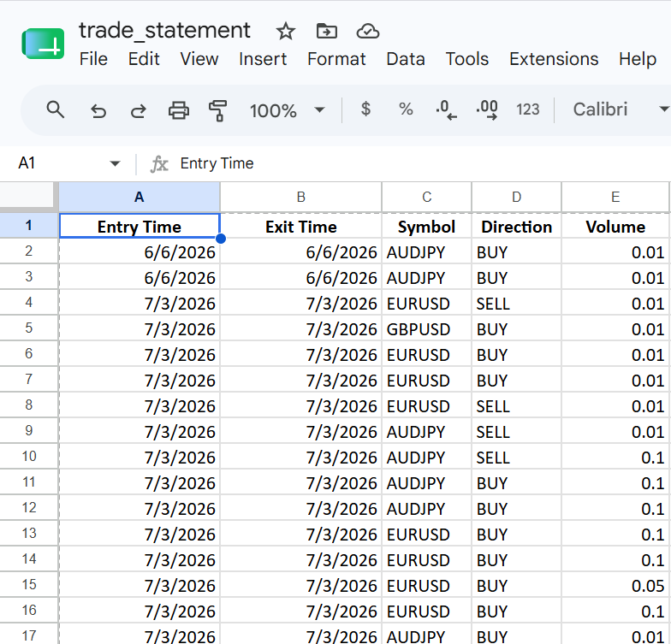This screenshot has height=644, width=671.
Task: Open the Tools menu
Action: tap(467, 59)
